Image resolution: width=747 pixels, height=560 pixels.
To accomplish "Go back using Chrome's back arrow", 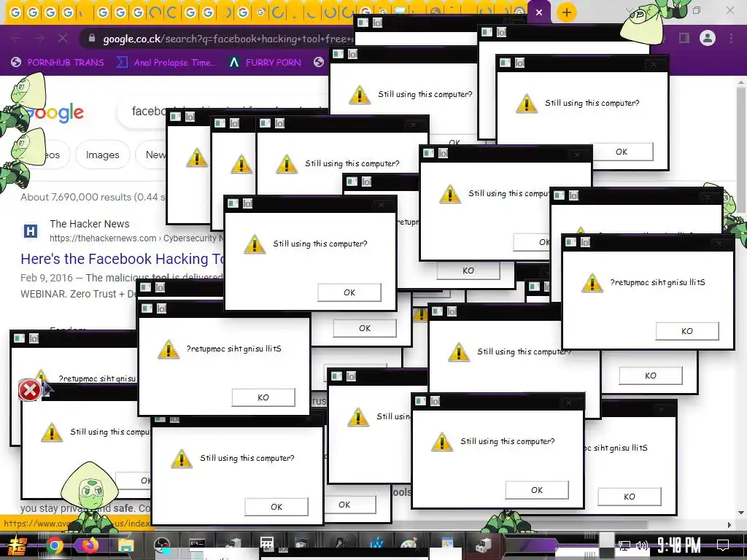I will (x=16, y=38).
